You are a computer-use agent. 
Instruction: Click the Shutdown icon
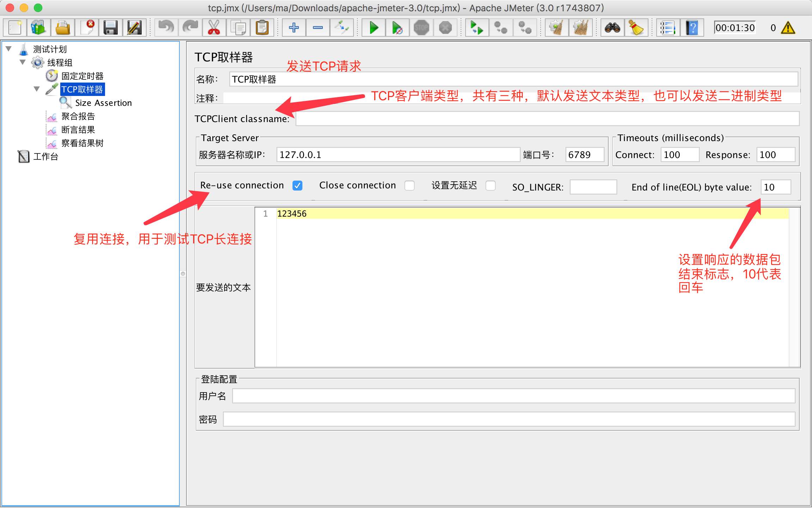[x=445, y=28]
